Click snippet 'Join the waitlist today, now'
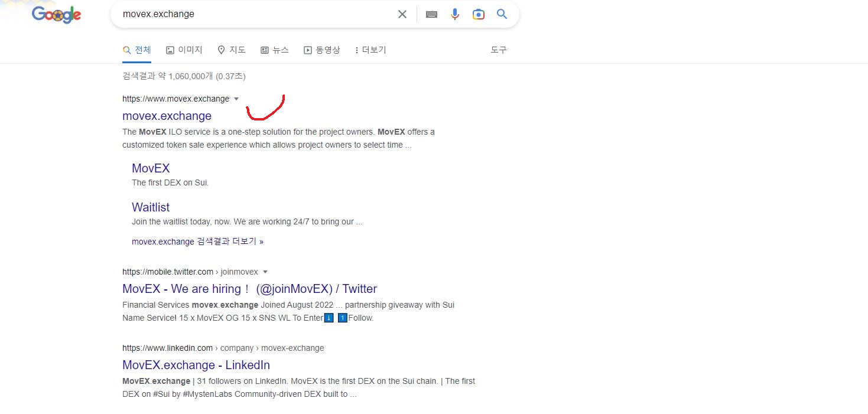Image resolution: width=868 pixels, height=414 pixels. coord(247,222)
